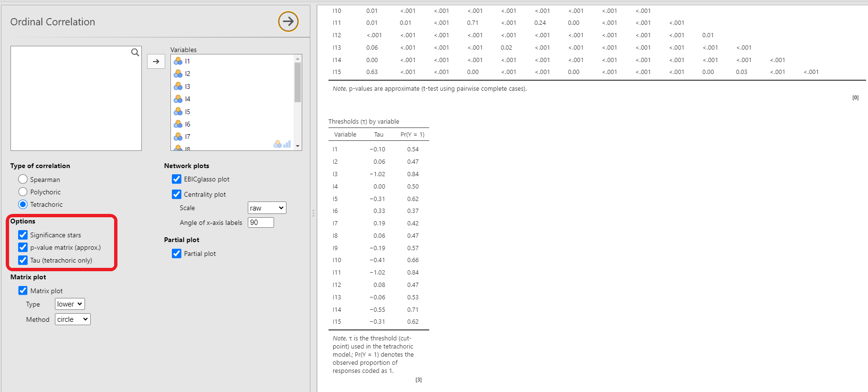Select I6 label in the Variables list
Image resolution: width=868 pixels, height=392 pixels.
click(188, 124)
